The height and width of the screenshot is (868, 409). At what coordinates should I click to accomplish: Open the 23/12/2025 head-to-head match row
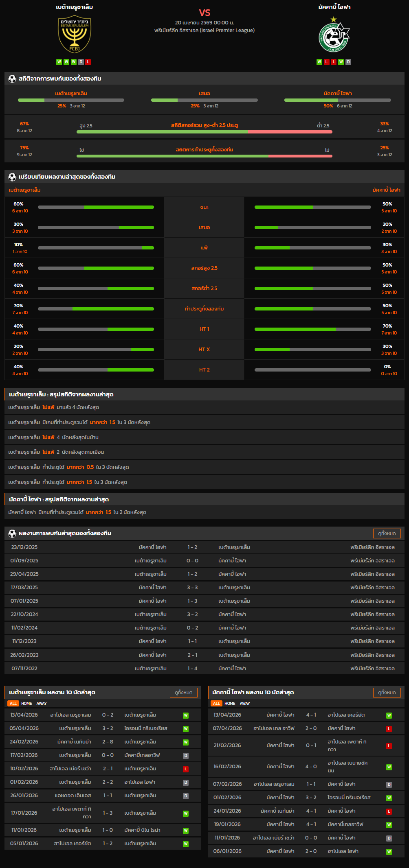coord(204,547)
